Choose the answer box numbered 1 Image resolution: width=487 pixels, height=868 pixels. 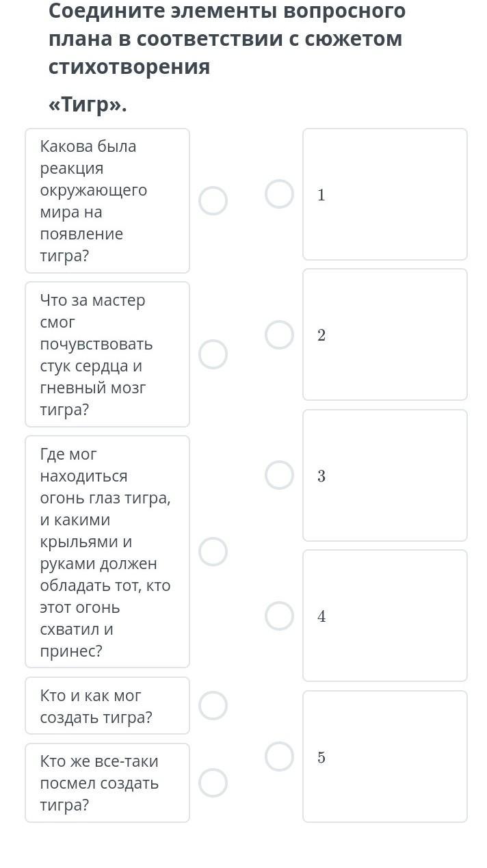385,194
